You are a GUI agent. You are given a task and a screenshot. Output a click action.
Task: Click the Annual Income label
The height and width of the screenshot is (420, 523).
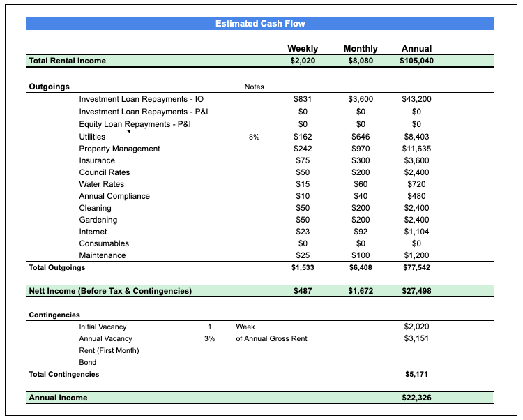coord(58,398)
